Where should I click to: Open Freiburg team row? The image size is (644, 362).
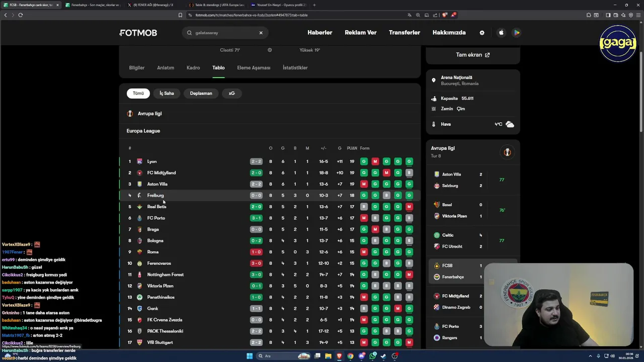coord(270,195)
